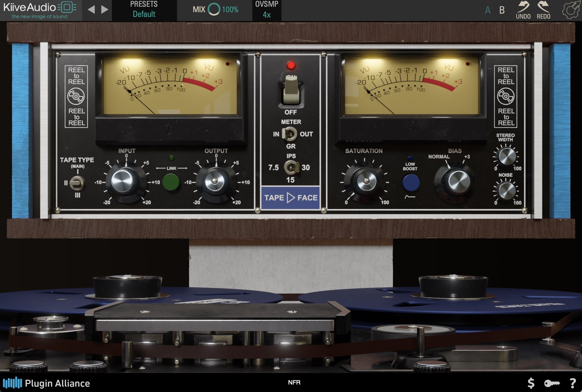Click the 30 IPS speed label
This screenshot has height=392, width=582.
click(306, 168)
